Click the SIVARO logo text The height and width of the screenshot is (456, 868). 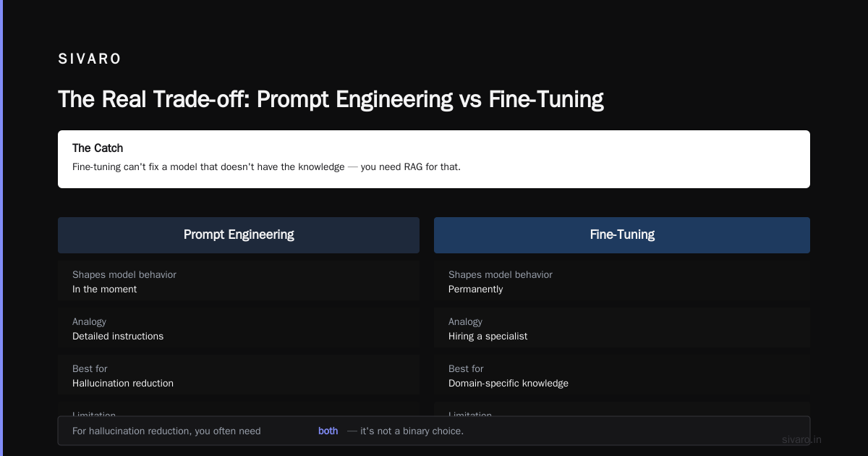(x=90, y=59)
